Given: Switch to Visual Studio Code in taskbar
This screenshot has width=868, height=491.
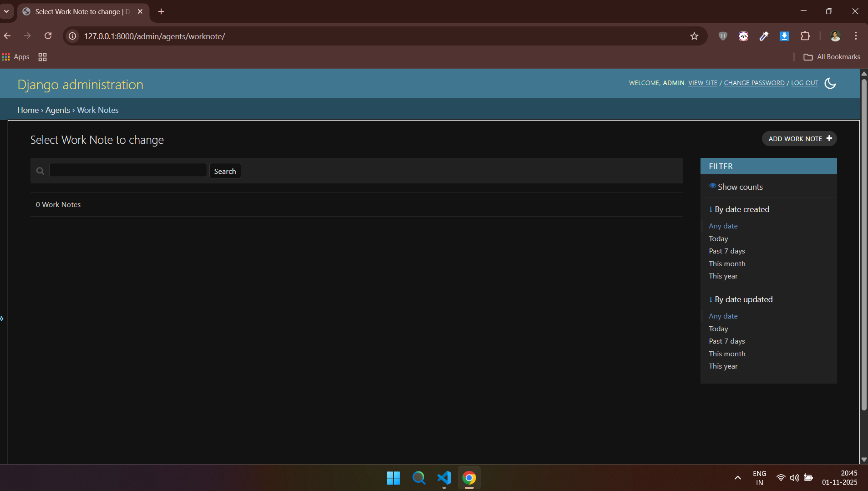Looking at the screenshot, I should (x=444, y=478).
